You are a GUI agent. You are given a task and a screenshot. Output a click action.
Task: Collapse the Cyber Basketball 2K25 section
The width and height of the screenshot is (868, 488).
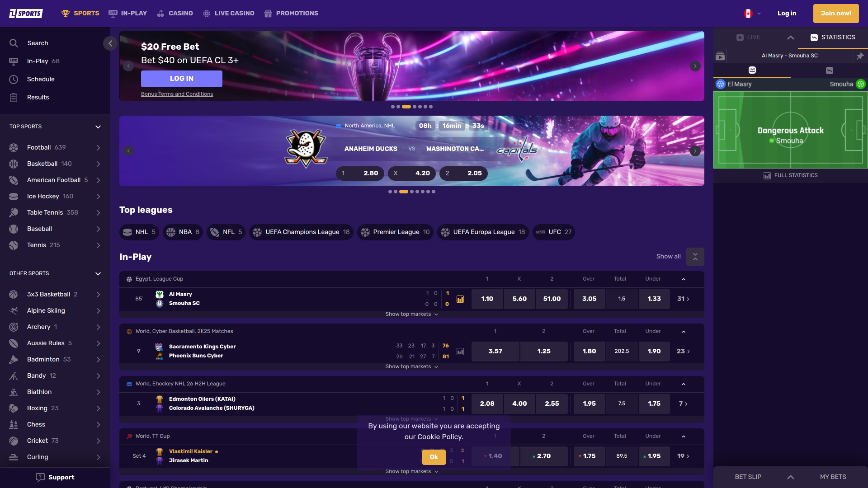pyautogui.click(x=684, y=332)
